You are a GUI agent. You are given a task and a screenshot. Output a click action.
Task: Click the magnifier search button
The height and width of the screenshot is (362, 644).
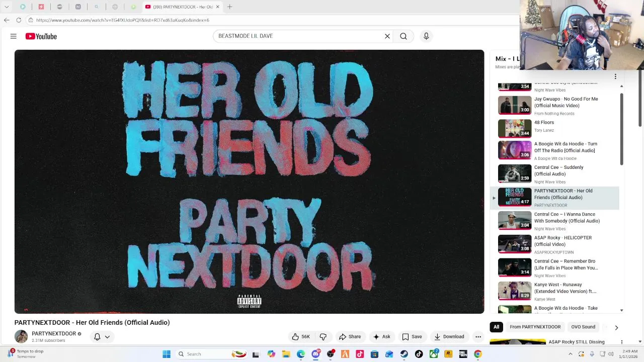pyautogui.click(x=404, y=36)
